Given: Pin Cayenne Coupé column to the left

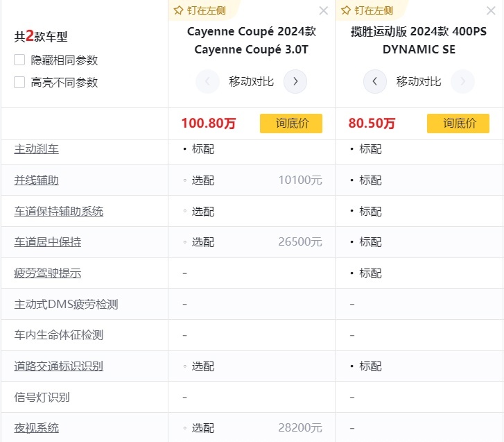Looking at the screenshot, I should click(x=200, y=10).
